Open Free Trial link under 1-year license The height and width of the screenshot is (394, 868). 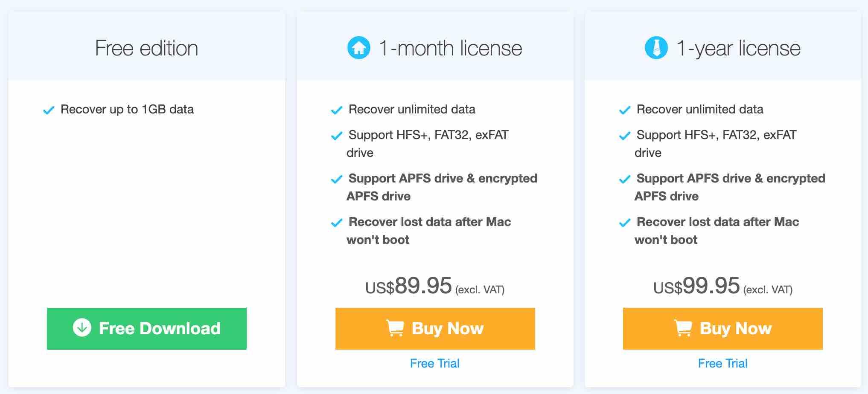[723, 363]
